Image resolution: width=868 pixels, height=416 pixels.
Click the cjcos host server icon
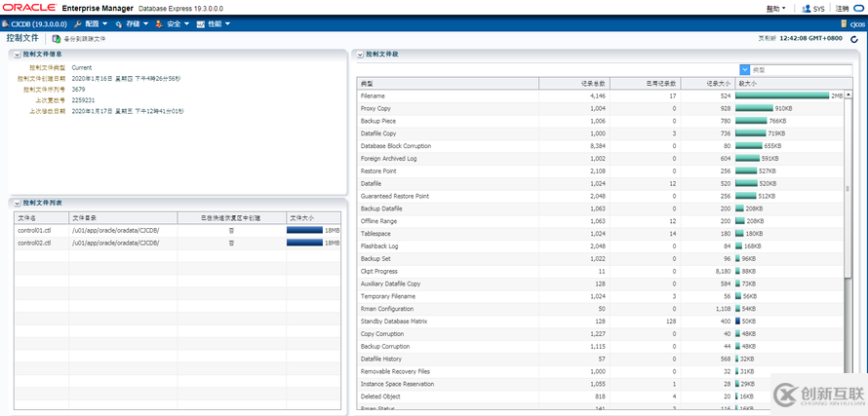844,23
